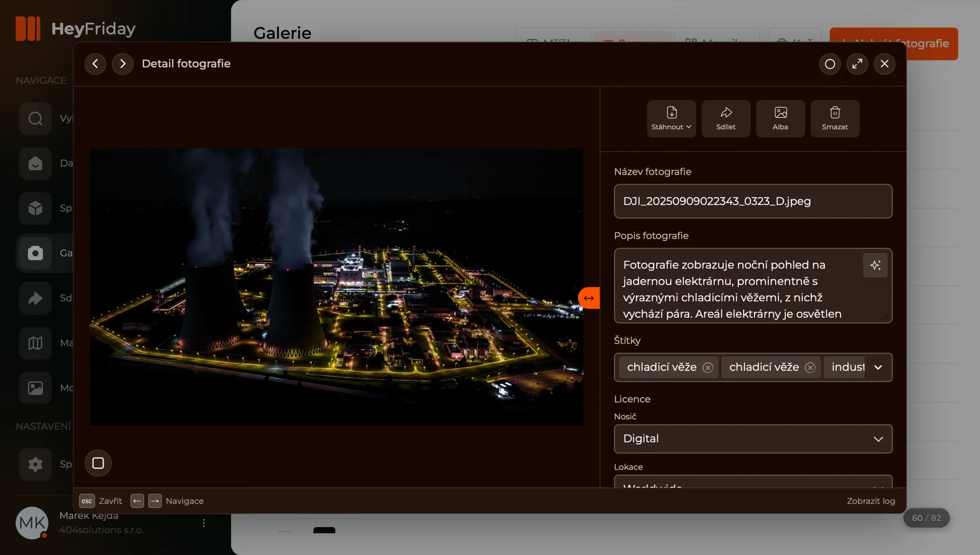Go to the next photo arrow

coord(122,64)
